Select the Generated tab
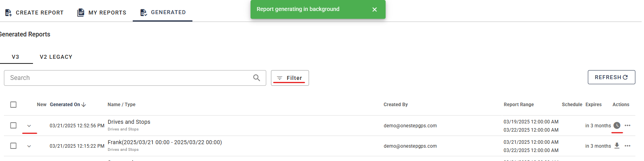 coord(163,13)
